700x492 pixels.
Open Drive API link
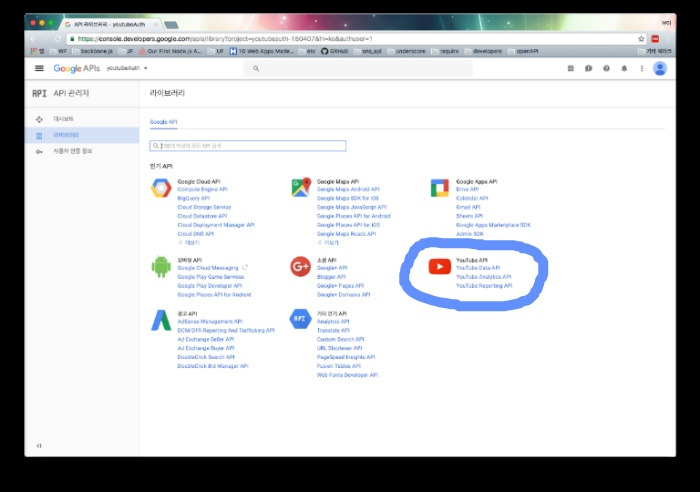coord(467,189)
